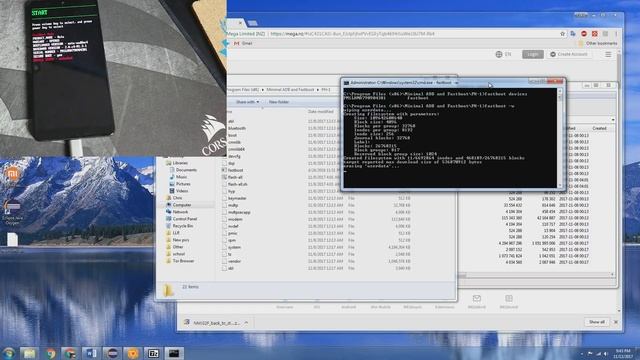Select the system file
This screenshot has height=360, width=640.
coord(234,247)
